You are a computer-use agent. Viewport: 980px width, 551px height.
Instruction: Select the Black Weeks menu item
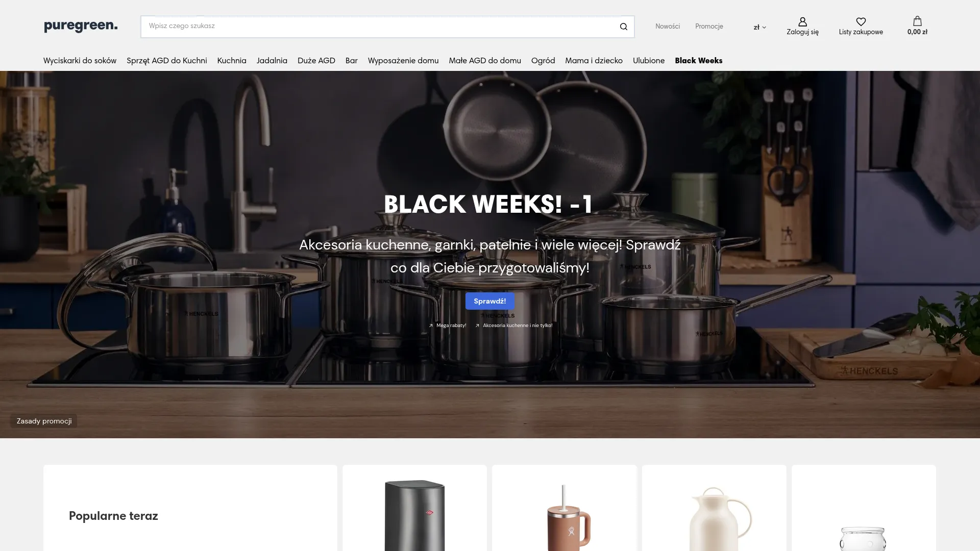point(698,61)
